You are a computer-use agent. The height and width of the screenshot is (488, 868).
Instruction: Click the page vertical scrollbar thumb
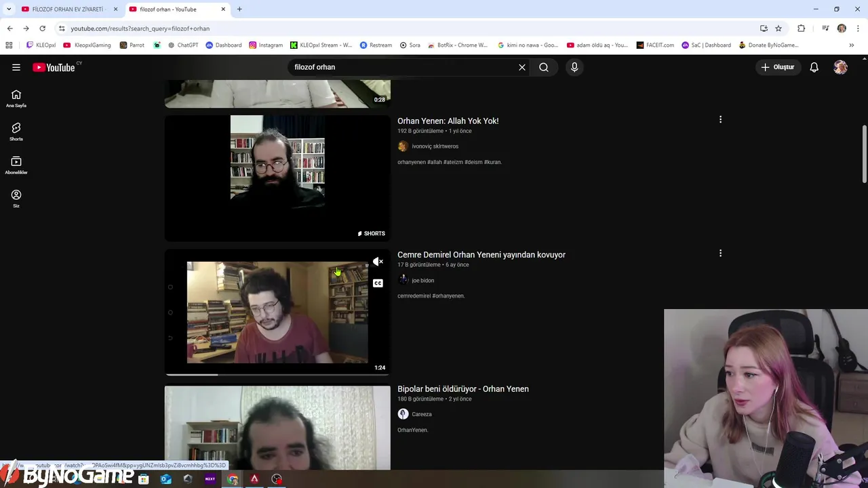[x=864, y=153]
